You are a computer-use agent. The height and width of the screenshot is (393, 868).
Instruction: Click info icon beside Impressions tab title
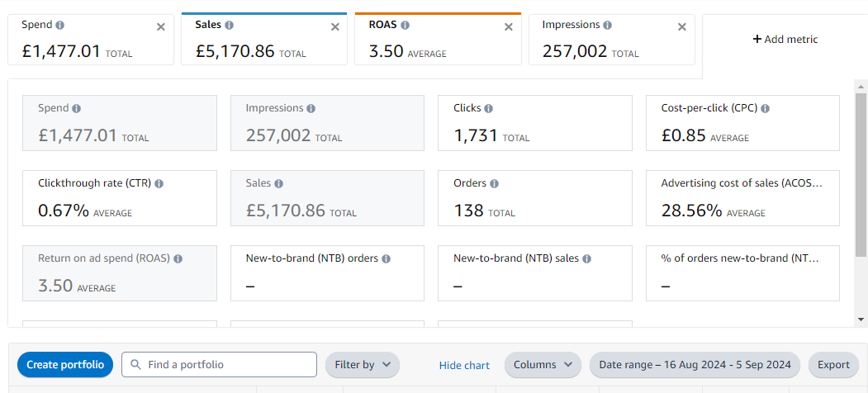[607, 25]
